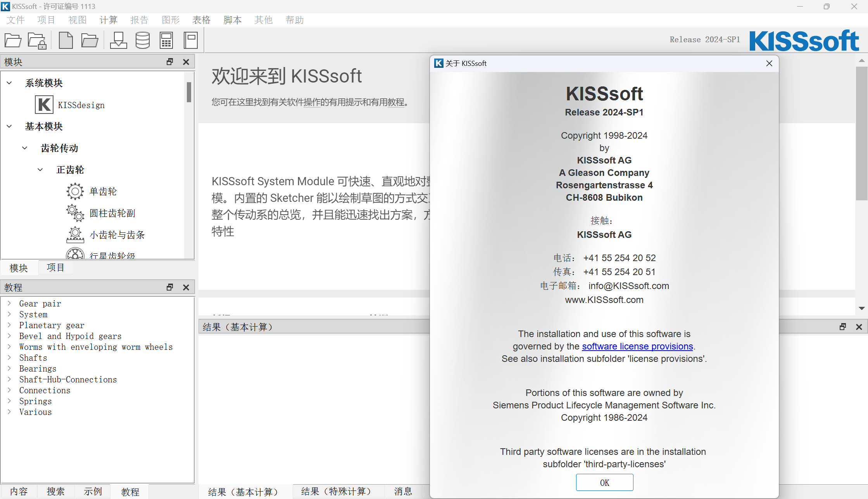Expand the Springs tutorial node

[9, 401]
